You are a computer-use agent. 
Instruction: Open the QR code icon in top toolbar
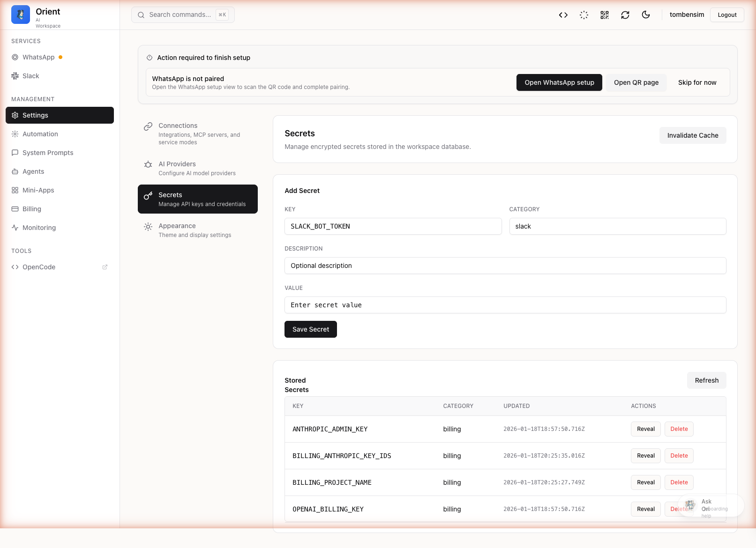tap(604, 15)
